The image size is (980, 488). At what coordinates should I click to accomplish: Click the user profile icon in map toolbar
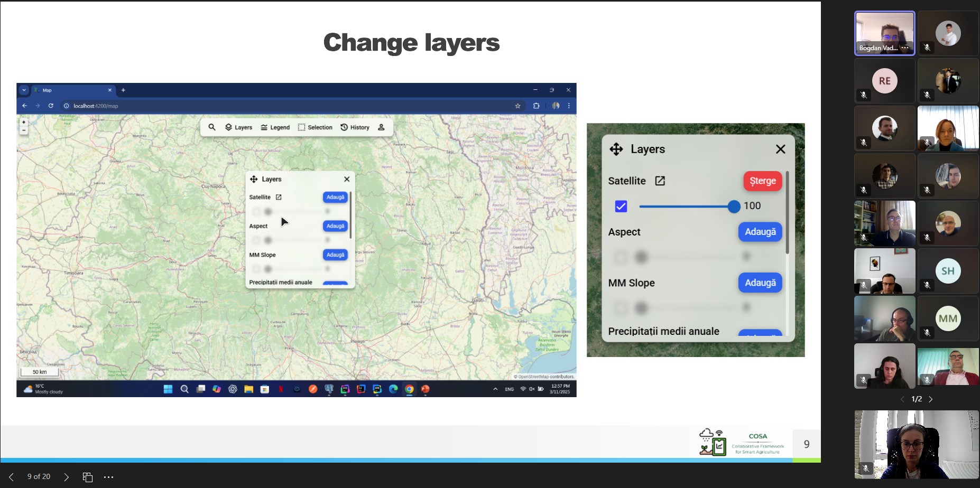[381, 127]
